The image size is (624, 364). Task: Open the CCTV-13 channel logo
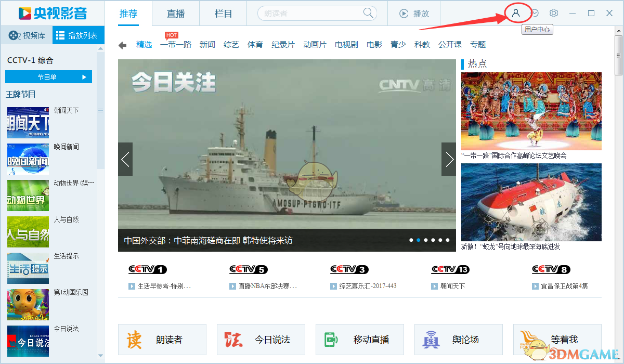coord(450,269)
